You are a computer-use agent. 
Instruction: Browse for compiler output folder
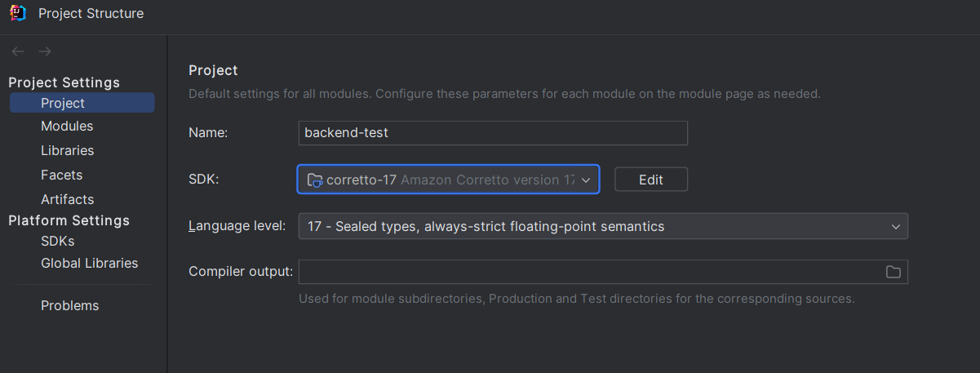(894, 272)
